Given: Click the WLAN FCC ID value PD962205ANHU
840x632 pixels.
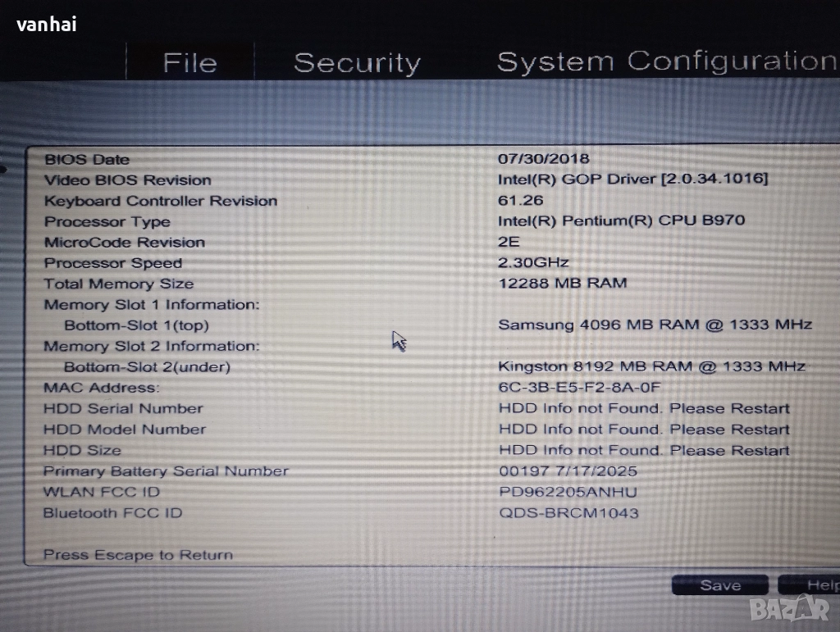Looking at the screenshot, I should [568, 492].
